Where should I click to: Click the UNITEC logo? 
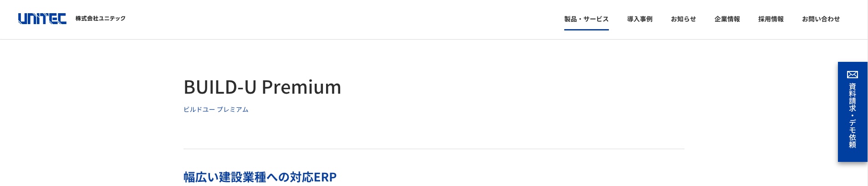[x=42, y=19]
